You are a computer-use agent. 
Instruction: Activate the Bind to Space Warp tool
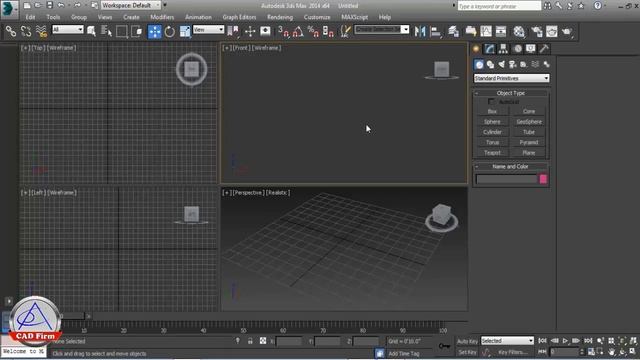tap(41, 31)
